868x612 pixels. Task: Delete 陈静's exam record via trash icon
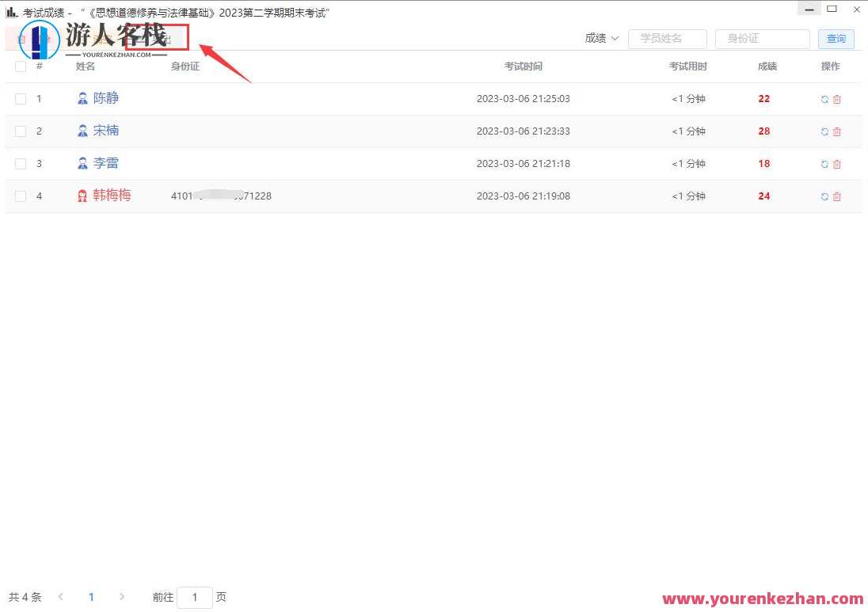click(x=837, y=99)
